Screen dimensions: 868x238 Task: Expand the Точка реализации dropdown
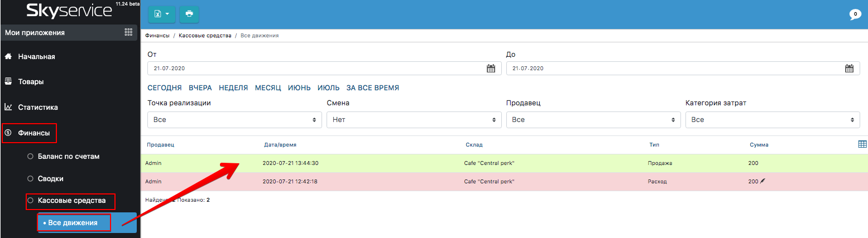coord(234,120)
